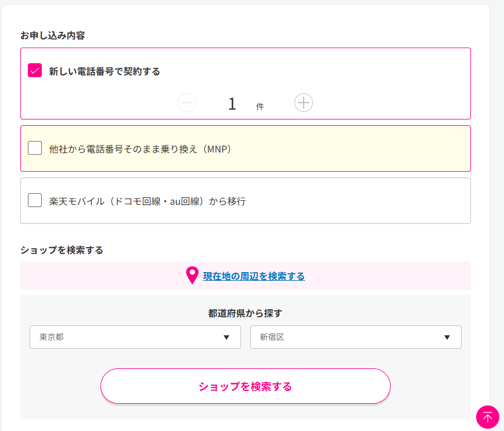Tick the 楽天モバイルから移行 checkbox

pyautogui.click(x=35, y=201)
